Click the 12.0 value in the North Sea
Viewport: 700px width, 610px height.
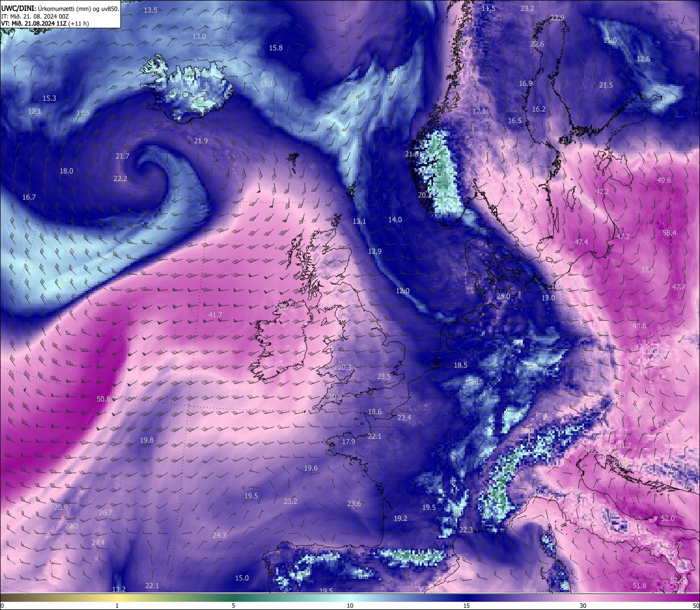(402, 291)
